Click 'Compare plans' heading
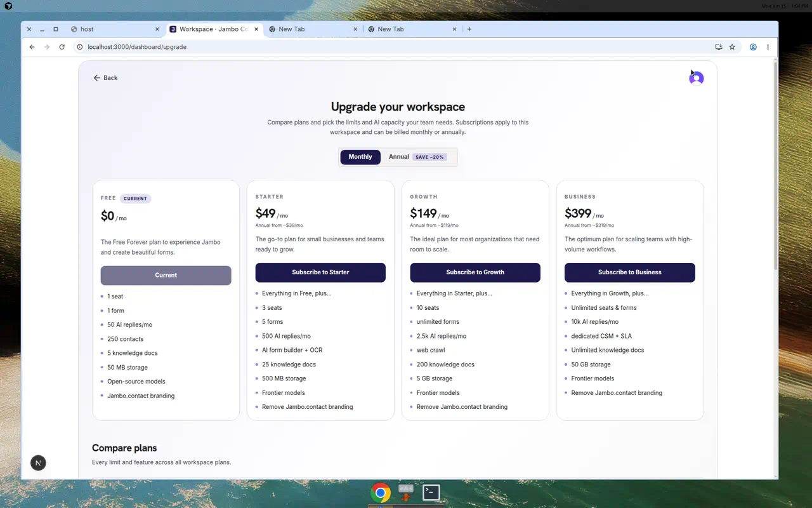 124,448
